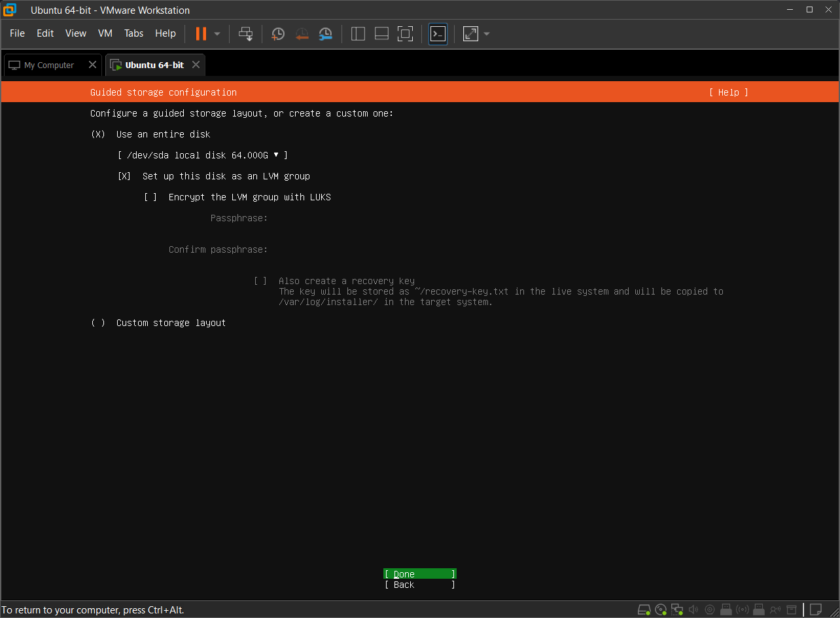This screenshot has height=618, width=840.
Task: Click Help in the installer header
Action: point(728,92)
